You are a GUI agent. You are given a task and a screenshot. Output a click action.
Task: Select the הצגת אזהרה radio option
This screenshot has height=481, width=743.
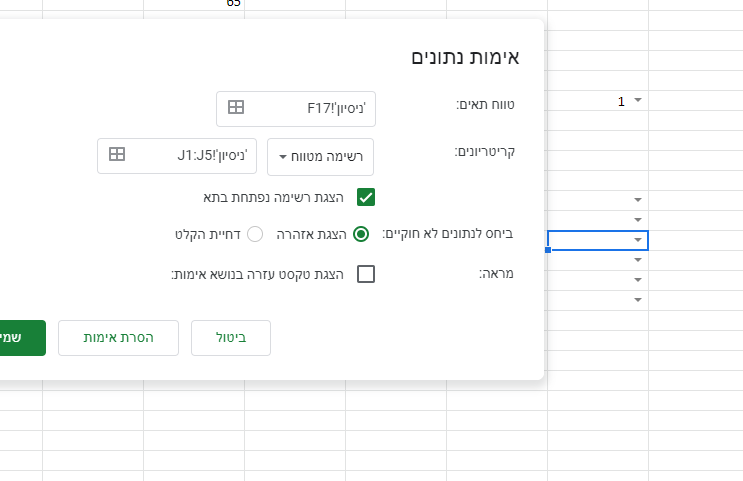coord(361,234)
